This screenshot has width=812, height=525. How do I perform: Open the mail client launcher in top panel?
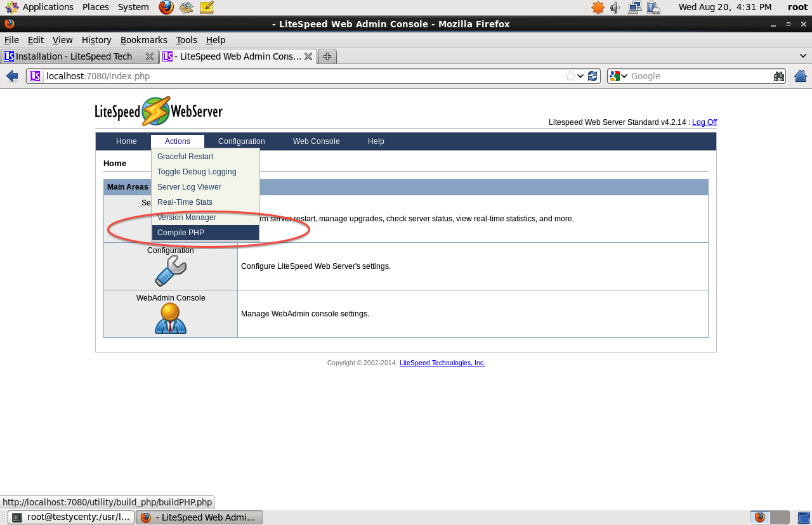[x=186, y=7]
